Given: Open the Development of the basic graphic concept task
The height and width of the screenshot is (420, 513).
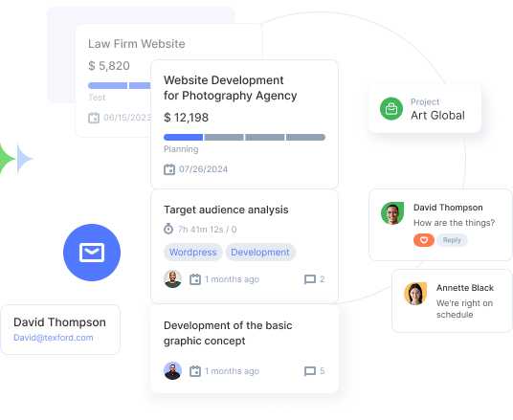Looking at the screenshot, I should click(228, 333).
